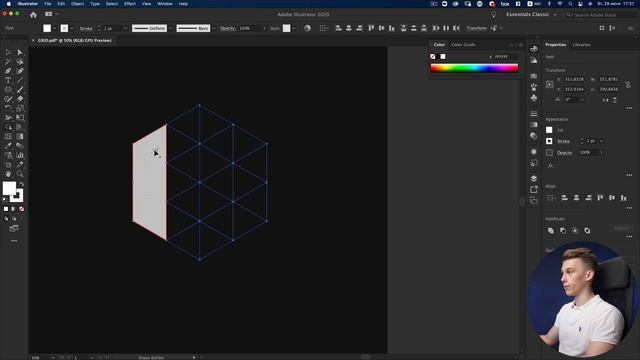Select the Rotate tool
640x360 pixels.
click(x=8, y=108)
